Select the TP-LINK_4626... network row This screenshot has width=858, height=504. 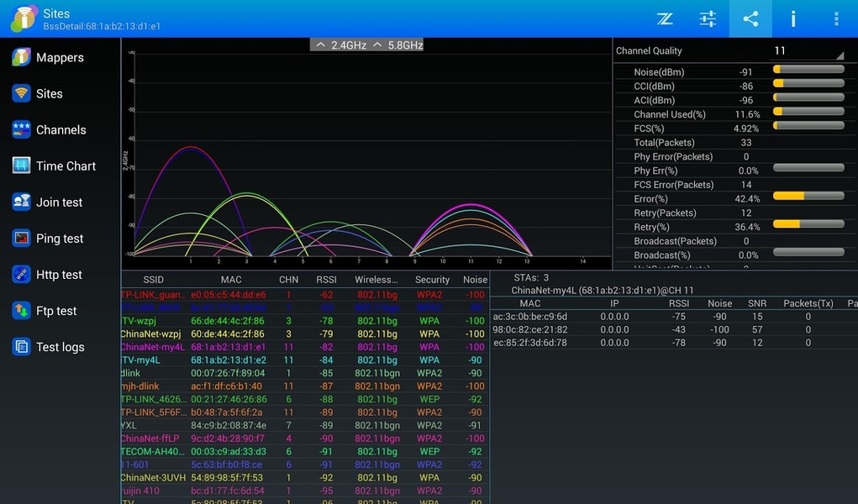[305, 400]
